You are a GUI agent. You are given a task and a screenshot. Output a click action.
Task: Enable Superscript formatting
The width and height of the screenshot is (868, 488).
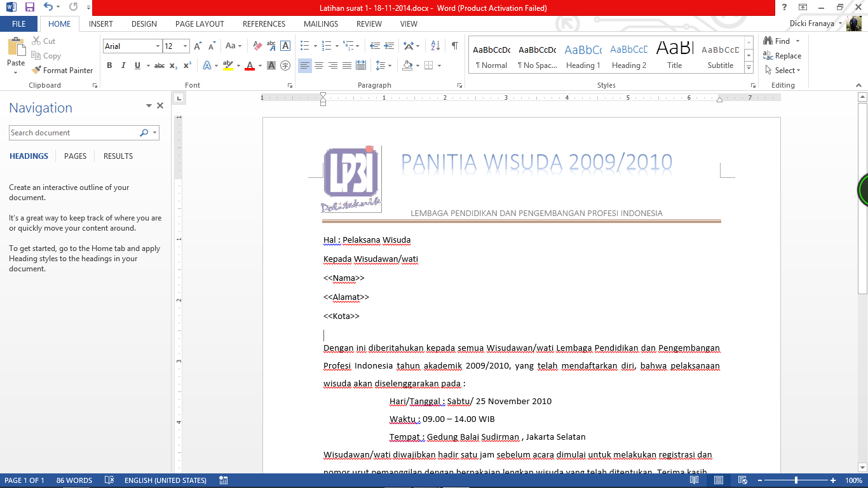coord(186,65)
